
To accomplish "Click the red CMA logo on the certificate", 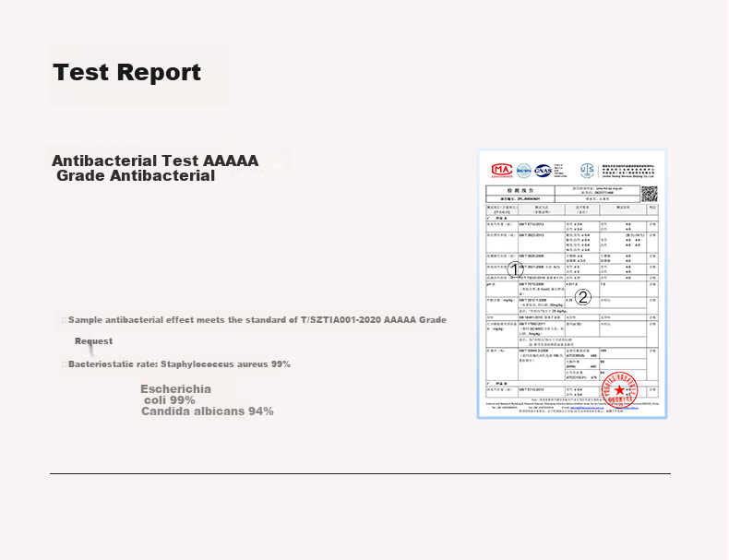I will [x=502, y=171].
